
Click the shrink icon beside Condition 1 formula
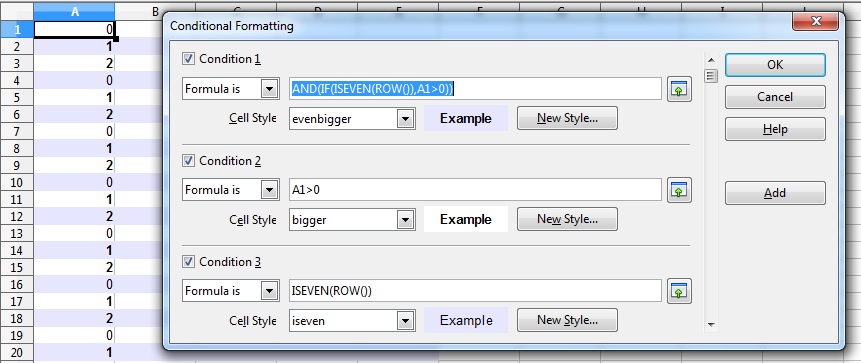click(x=679, y=89)
